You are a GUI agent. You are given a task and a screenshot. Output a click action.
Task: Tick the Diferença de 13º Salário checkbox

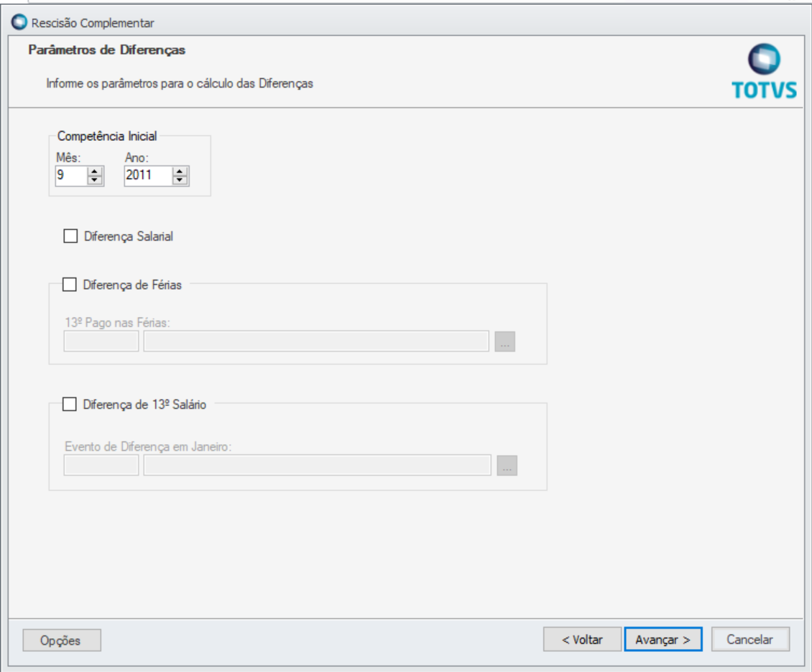pyautogui.click(x=70, y=405)
